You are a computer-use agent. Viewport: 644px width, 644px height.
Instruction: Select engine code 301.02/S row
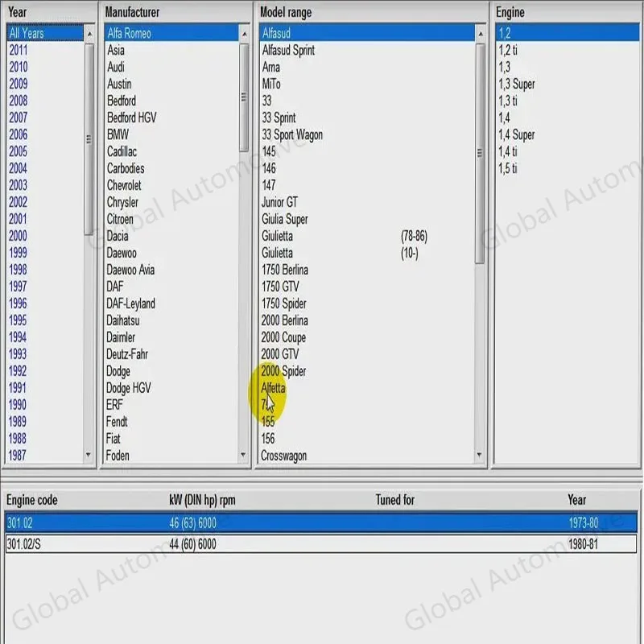pos(321,544)
